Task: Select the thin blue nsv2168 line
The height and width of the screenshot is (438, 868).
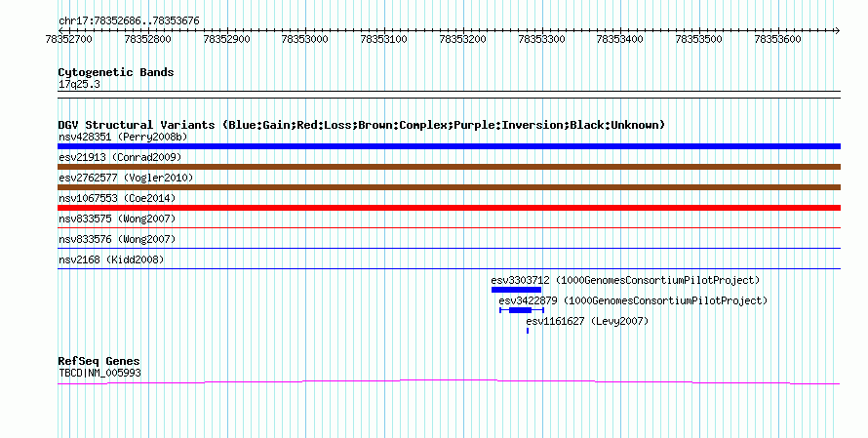Action: click(x=449, y=268)
